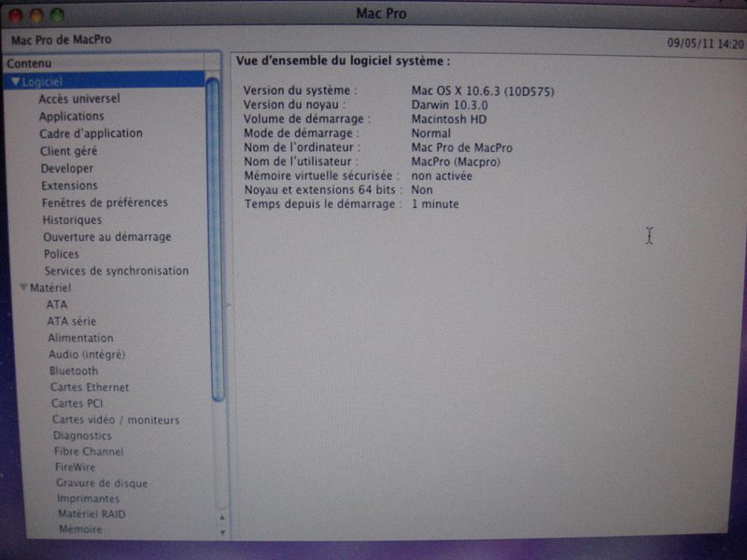Click the green zoom window button
The width and height of the screenshot is (747, 560).
click(x=58, y=15)
